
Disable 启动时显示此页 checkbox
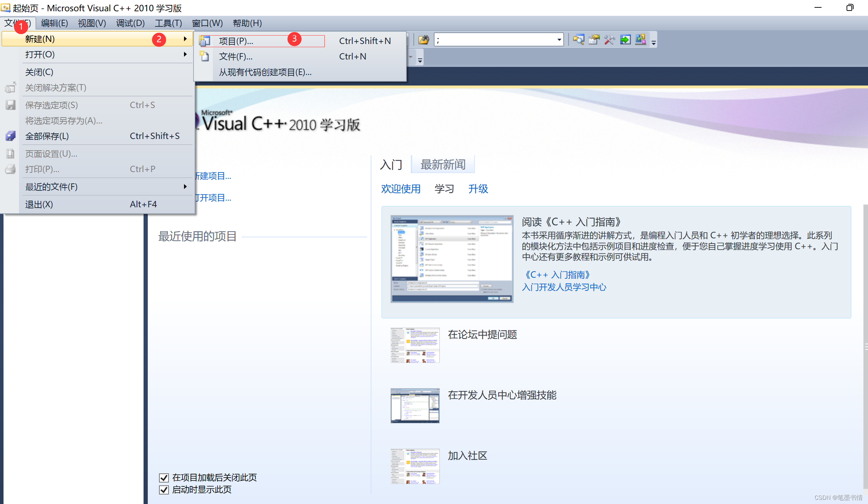pos(164,490)
